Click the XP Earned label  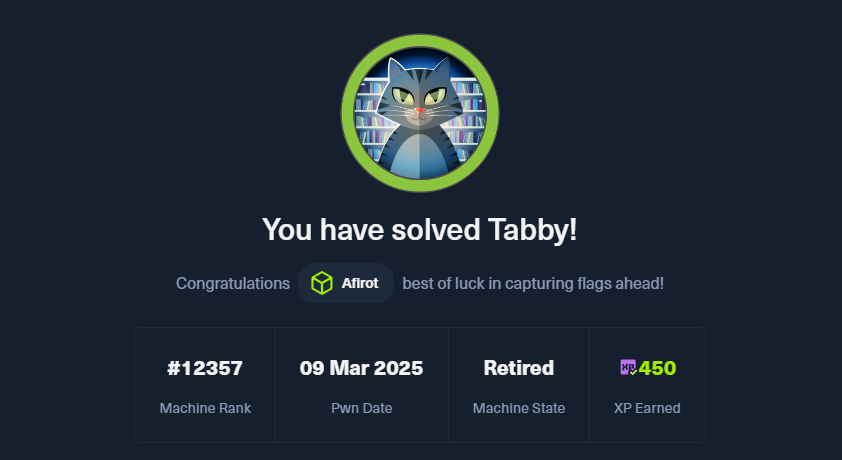[647, 408]
